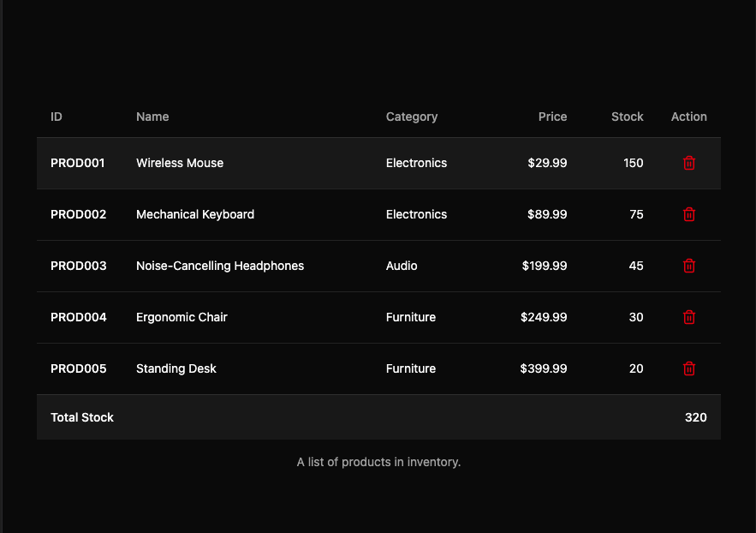Click the Total Stock label
The width and height of the screenshot is (756, 533).
82,417
